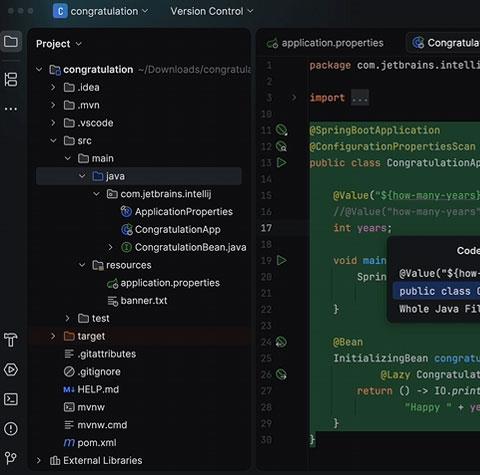The image size is (480, 475).
Task: Expand the .vscode folder
Action: tap(53, 123)
